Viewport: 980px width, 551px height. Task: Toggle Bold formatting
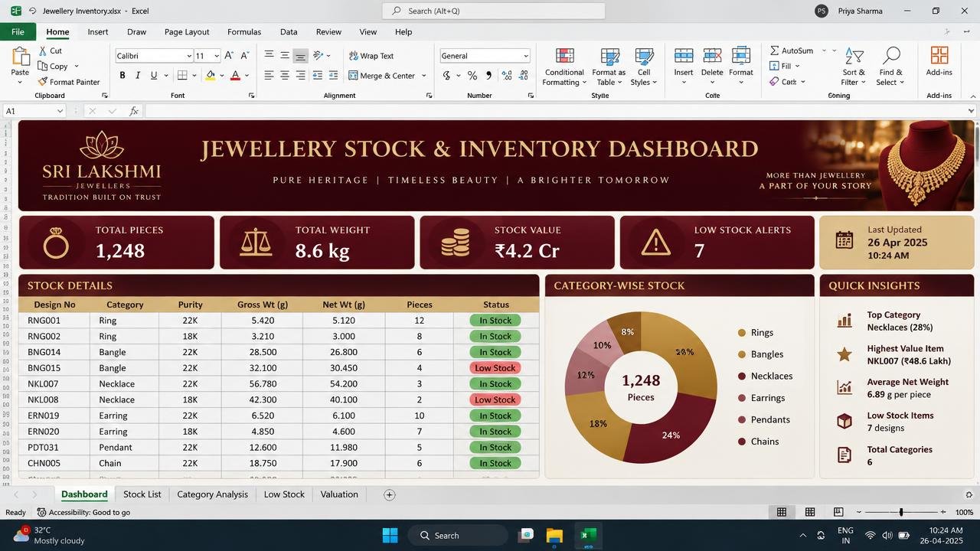pyautogui.click(x=122, y=76)
